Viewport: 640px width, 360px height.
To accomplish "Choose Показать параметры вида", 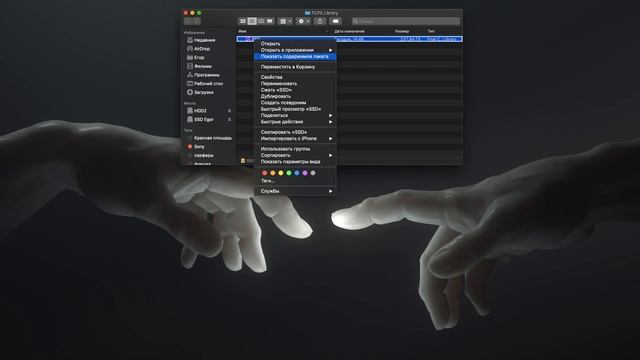I will pyautogui.click(x=295, y=162).
